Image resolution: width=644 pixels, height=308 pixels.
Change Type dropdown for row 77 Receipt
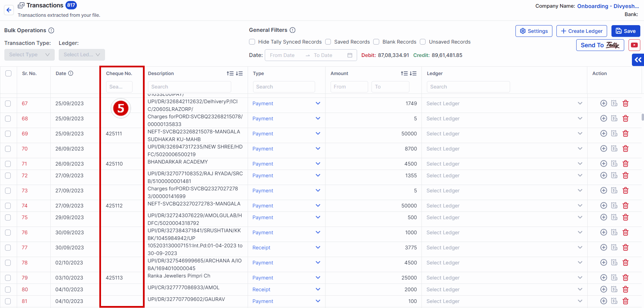pos(287,248)
